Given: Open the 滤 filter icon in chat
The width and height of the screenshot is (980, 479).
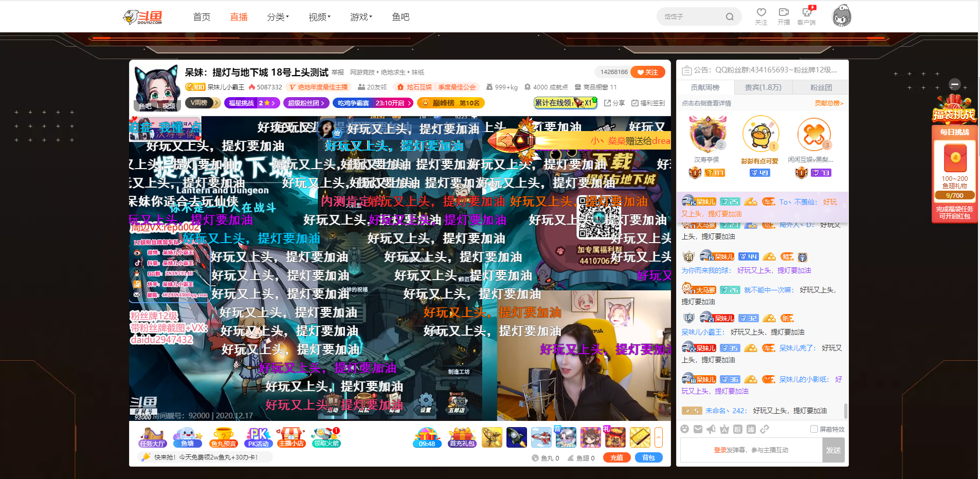Looking at the screenshot, I should click(751, 429).
